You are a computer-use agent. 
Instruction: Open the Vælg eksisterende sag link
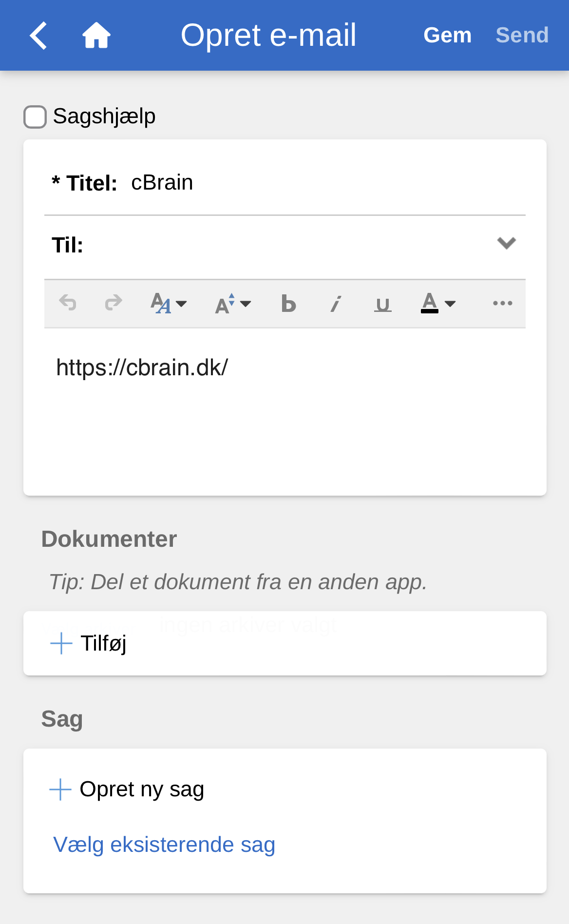pyautogui.click(x=164, y=845)
